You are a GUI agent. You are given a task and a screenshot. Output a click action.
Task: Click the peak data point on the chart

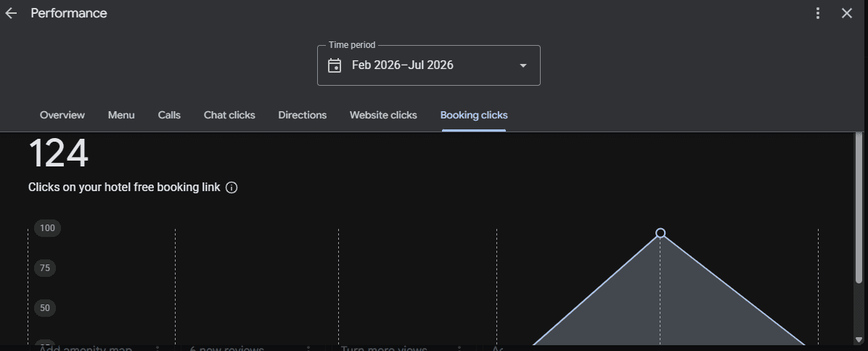point(660,233)
